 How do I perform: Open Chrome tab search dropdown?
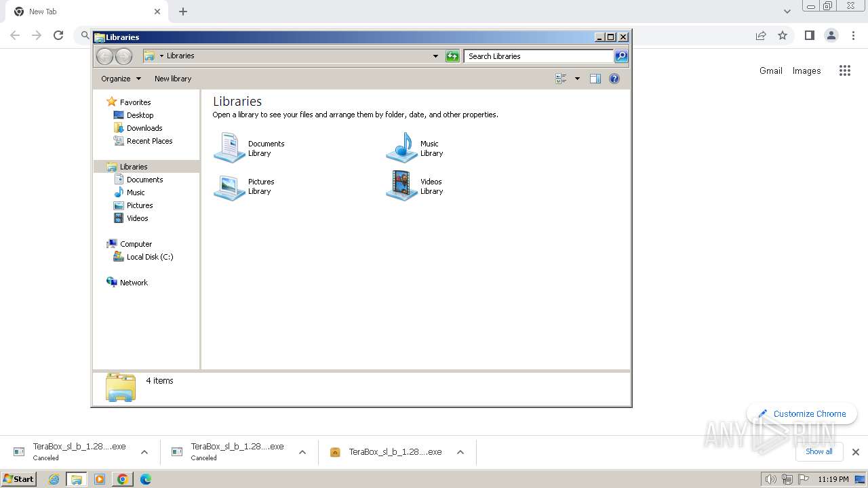click(x=787, y=11)
